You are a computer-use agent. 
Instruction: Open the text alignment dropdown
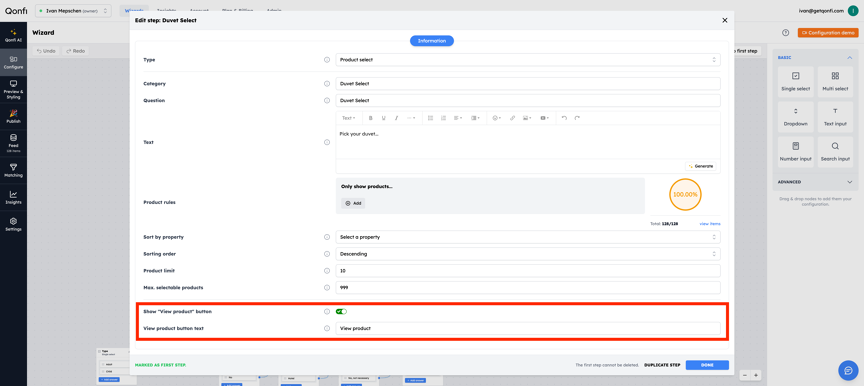click(x=458, y=118)
